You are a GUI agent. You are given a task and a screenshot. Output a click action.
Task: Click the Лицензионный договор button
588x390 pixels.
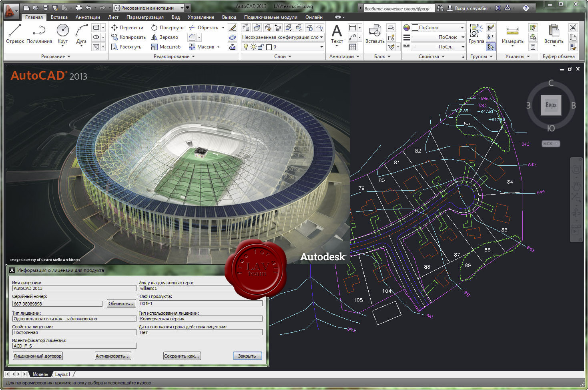(x=38, y=356)
